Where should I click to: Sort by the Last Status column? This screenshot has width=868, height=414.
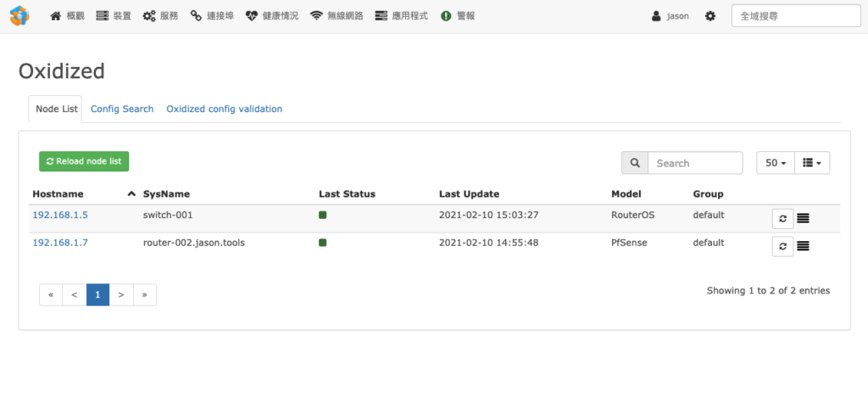(347, 194)
